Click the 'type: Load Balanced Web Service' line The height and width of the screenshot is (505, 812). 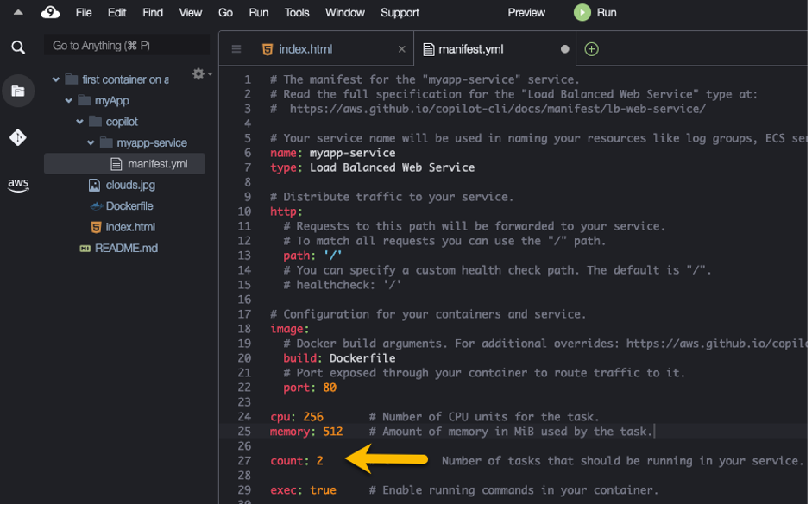point(372,167)
